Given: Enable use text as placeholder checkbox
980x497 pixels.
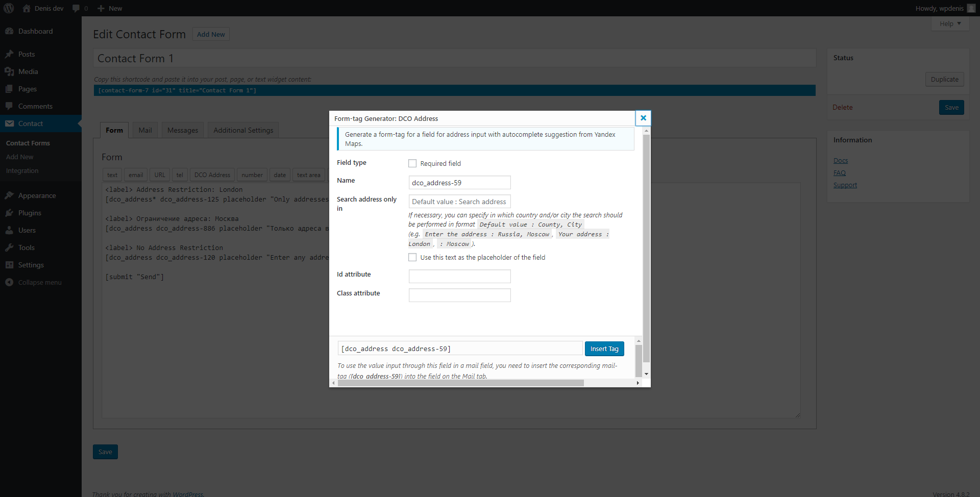Looking at the screenshot, I should click(412, 257).
